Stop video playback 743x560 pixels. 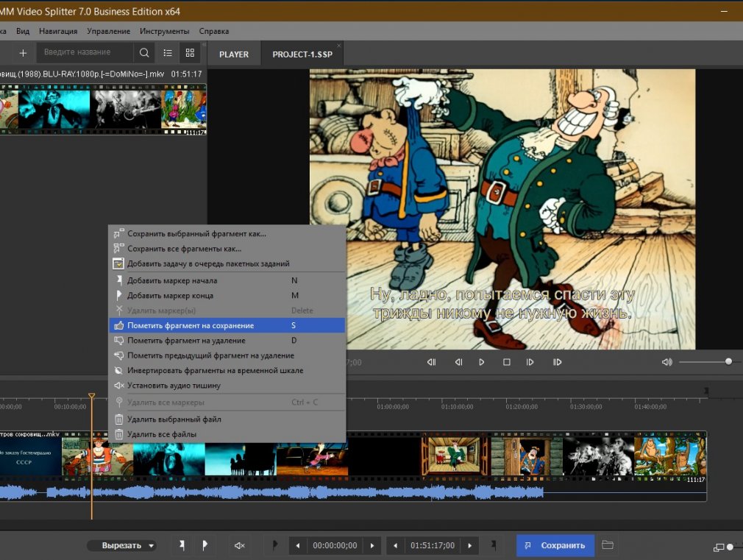507,362
